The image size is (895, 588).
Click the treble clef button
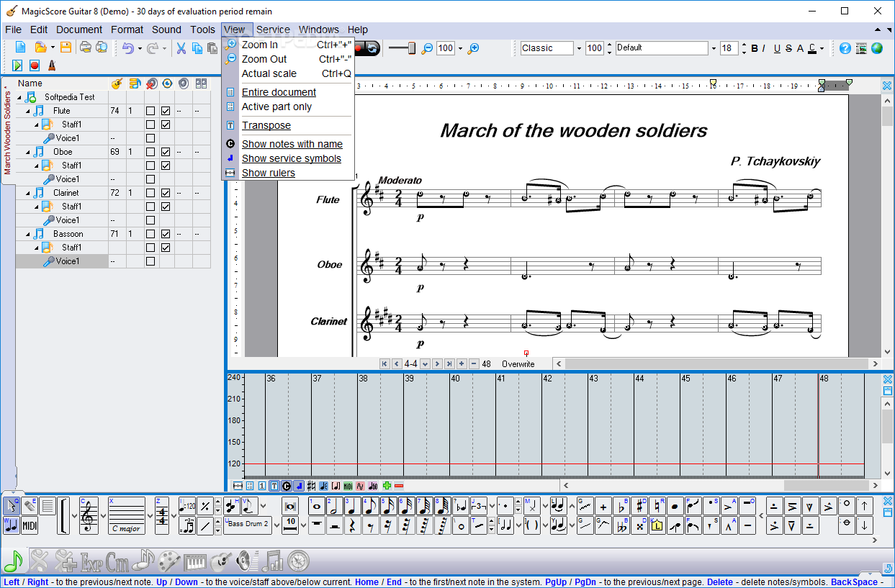pyautogui.click(x=89, y=515)
